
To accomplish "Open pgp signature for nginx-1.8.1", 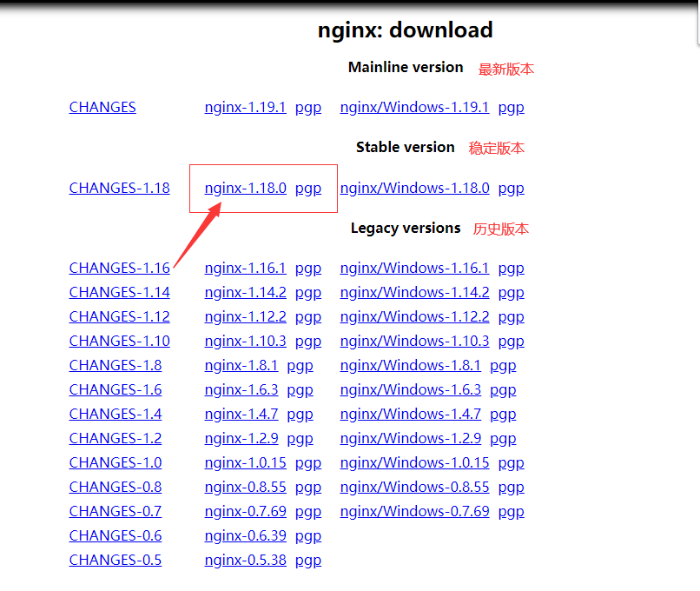I will coord(300,366).
